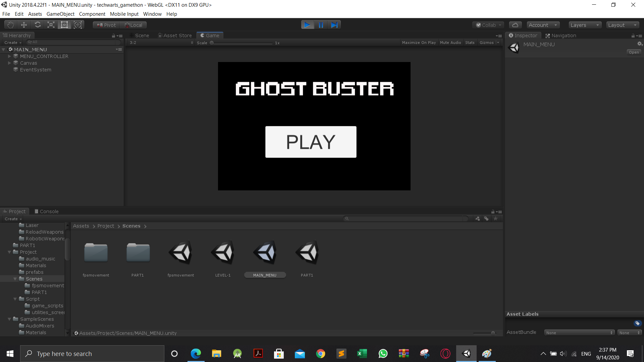Viewport: 644px width, 362px height.
Task: Select the Rotate tool
Action: pyautogui.click(x=38, y=25)
